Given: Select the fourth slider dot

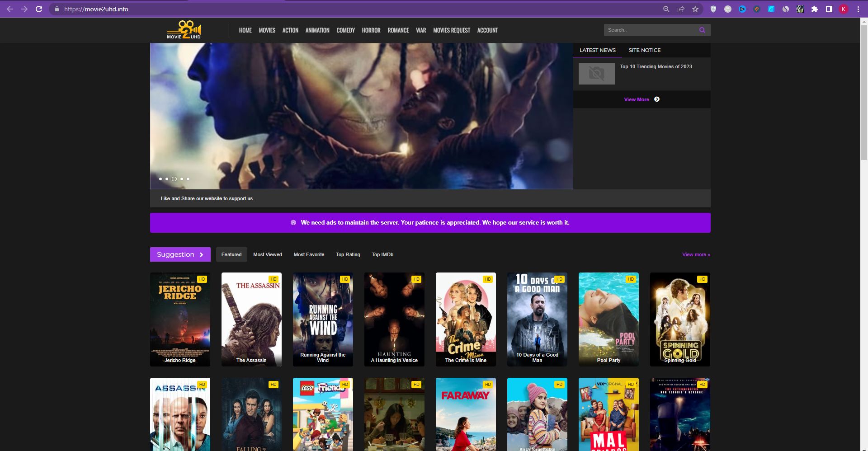Looking at the screenshot, I should pos(182,179).
